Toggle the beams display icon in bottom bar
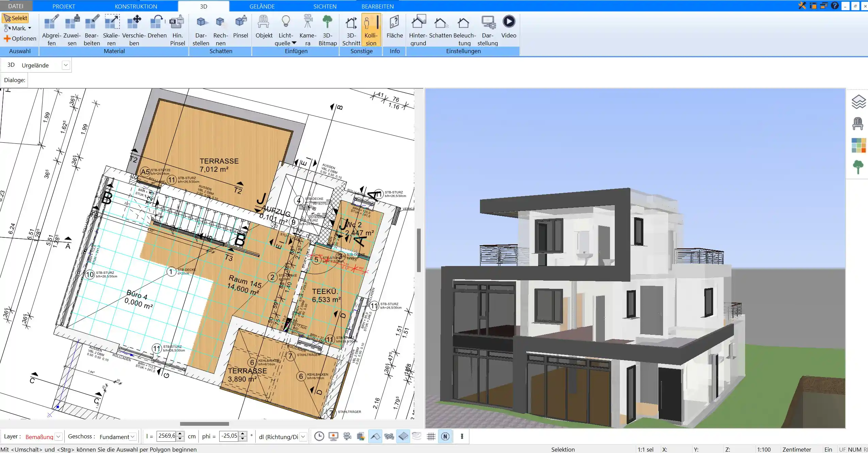 [x=389, y=436]
